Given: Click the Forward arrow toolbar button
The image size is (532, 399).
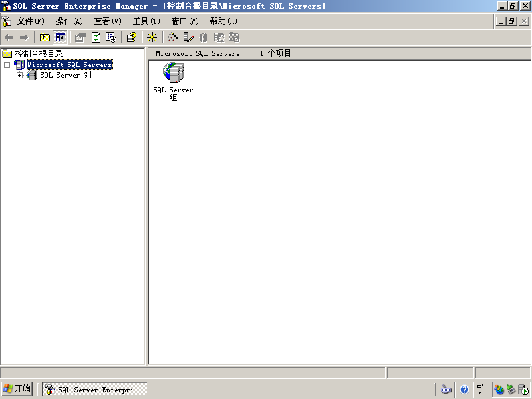Looking at the screenshot, I should pos(24,37).
